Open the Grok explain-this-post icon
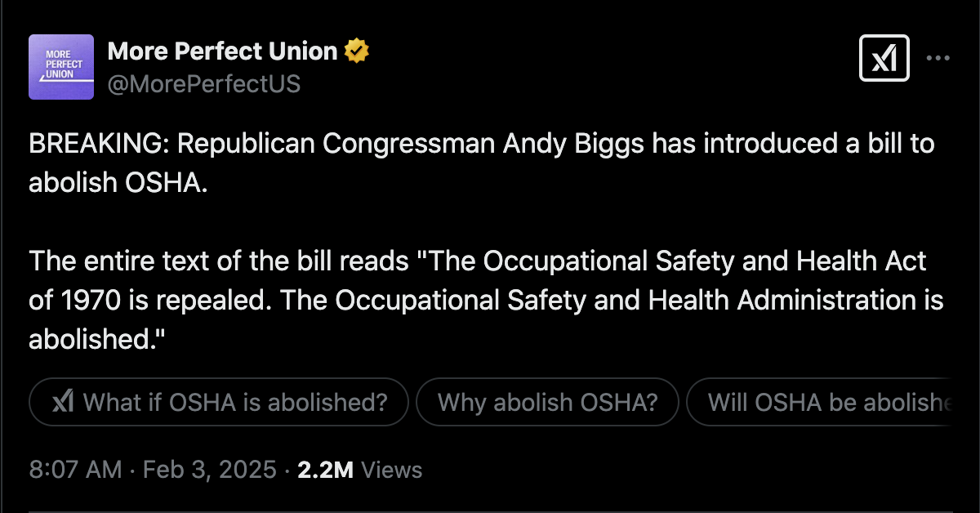The height and width of the screenshot is (513, 980). 884,58
